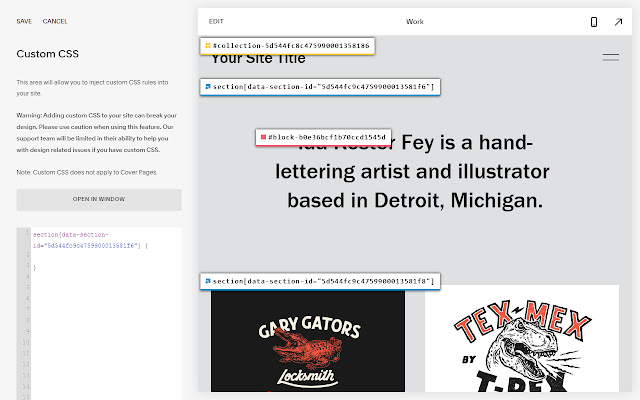Click the closing brace on line 3
The image size is (640, 400).
[x=35, y=268]
